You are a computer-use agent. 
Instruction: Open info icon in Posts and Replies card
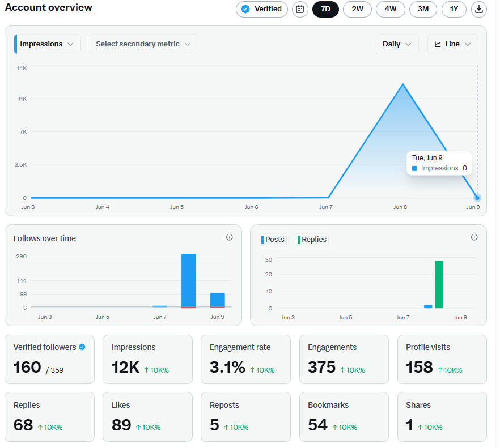click(x=474, y=237)
